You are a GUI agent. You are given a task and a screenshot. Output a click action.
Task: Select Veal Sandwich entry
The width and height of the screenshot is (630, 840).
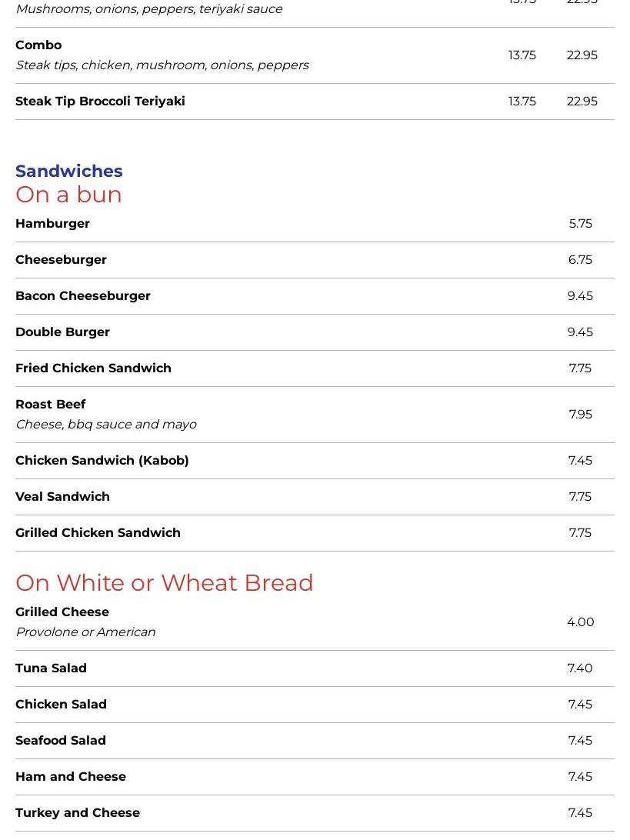[x=62, y=497]
